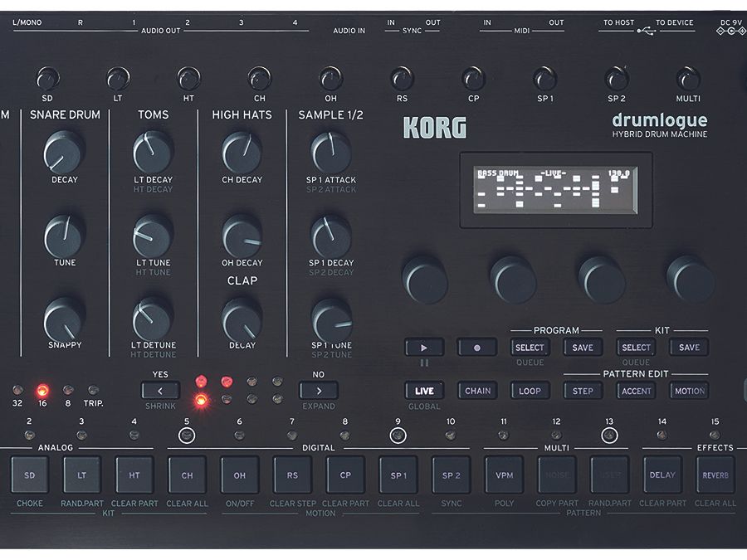This screenshot has width=747, height=560.
Task: Grab the SNAPPY knob
Action: click(64, 320)
